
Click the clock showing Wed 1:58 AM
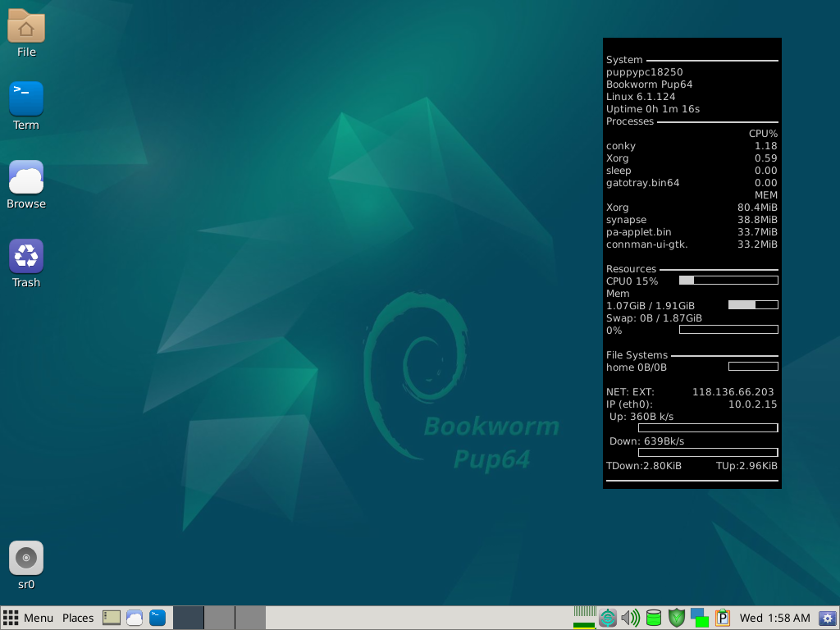click(x=774, y=618)
